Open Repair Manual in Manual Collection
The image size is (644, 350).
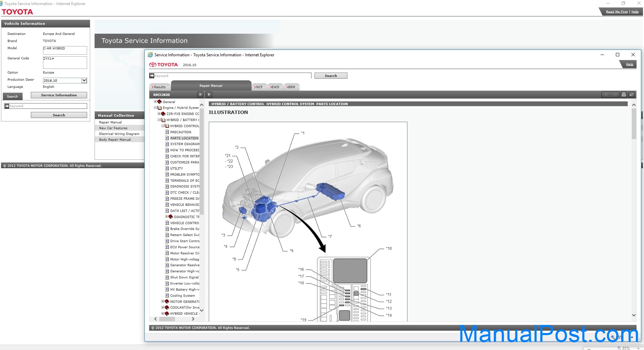pyautogui.click(x=110, y=122)
